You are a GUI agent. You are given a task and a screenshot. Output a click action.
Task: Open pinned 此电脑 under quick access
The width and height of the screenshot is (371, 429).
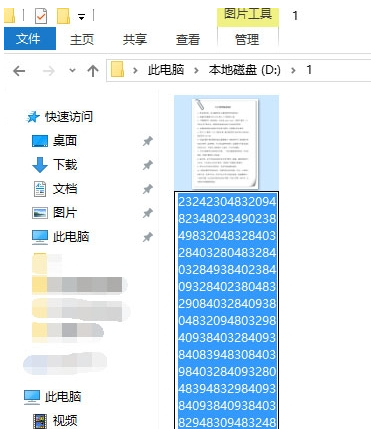tap(71, 237)
